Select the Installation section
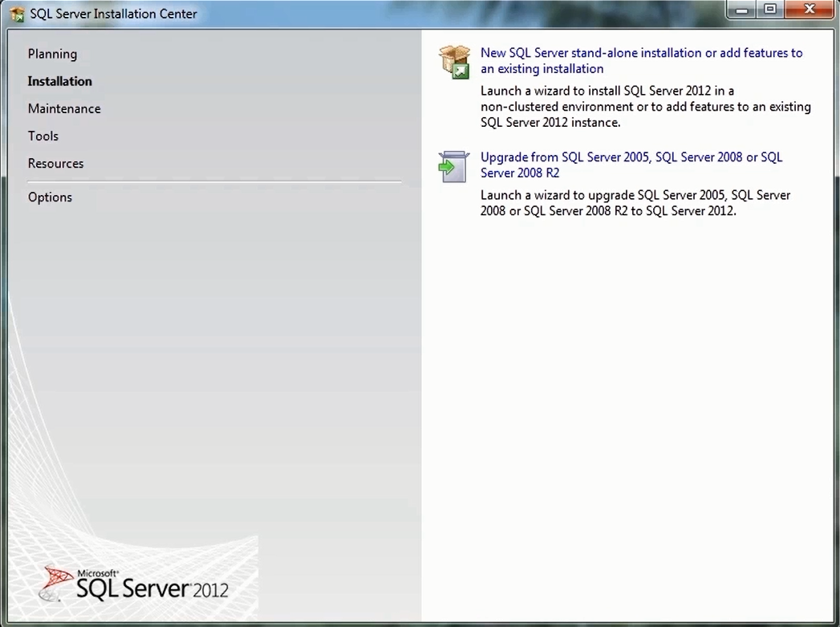 (60, 81)
